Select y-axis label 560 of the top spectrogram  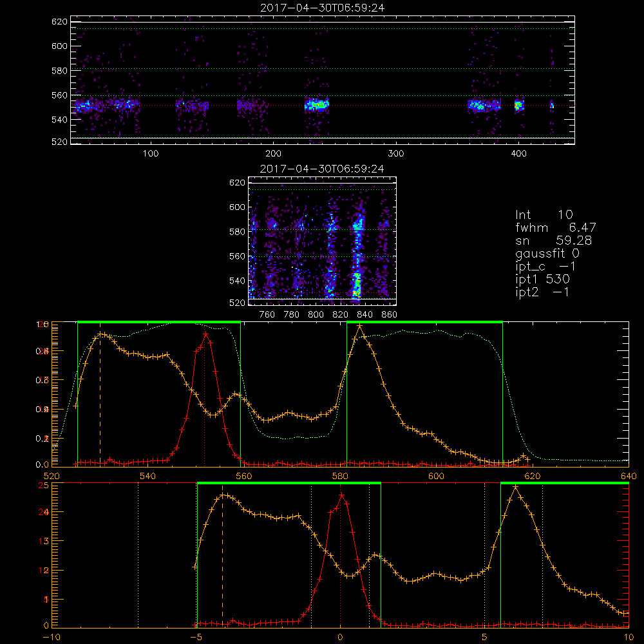[x=59, y=95]
